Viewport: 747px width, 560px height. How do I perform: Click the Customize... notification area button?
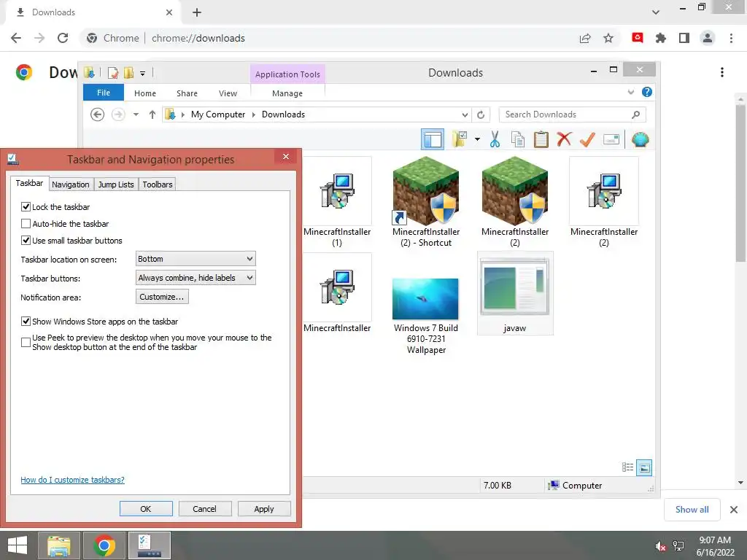point(162,297)
